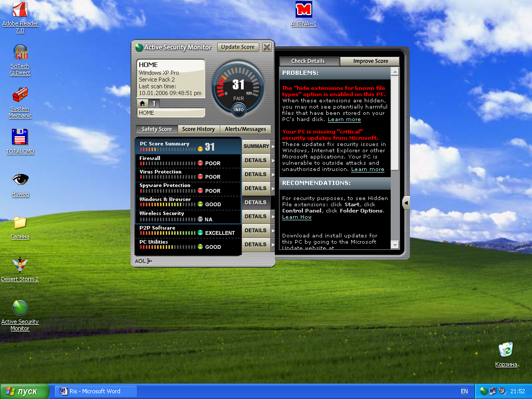Open the пуск Start menu
532x399 pixels.
point(24,391)
